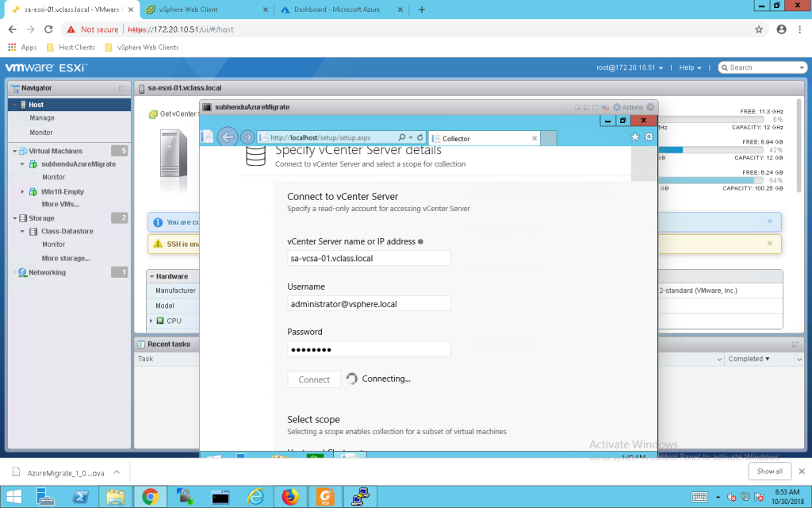Collapse the Virtual Machines tree node
The width and height of the screenshot is (812, 508).
pyautogui.click(x=14, y=152)
